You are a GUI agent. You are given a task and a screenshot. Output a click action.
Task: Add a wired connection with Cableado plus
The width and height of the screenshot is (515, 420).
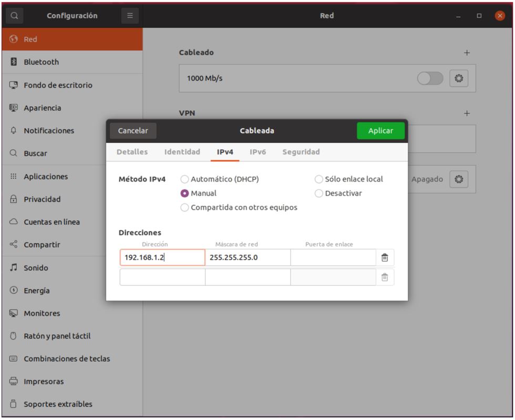click(x=467, y=53)
